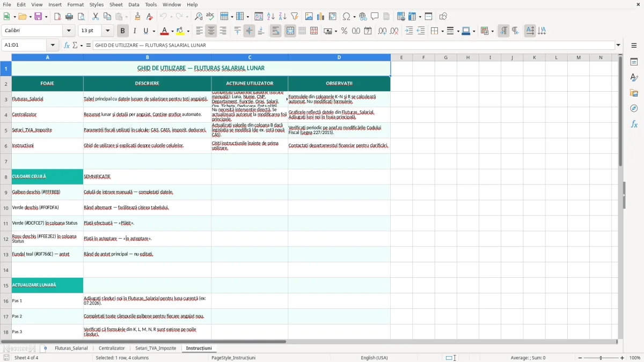Click the zoom slider in status bar

(x=601, y=358)
